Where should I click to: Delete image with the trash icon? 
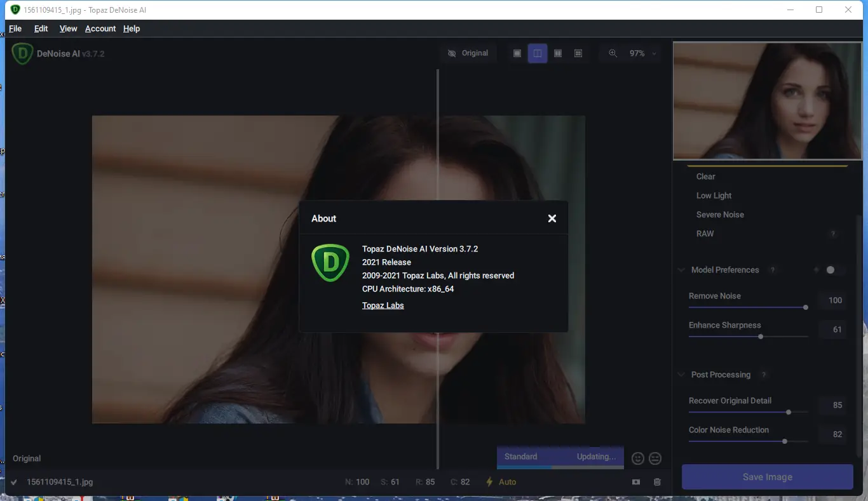(x=657, y=482)
